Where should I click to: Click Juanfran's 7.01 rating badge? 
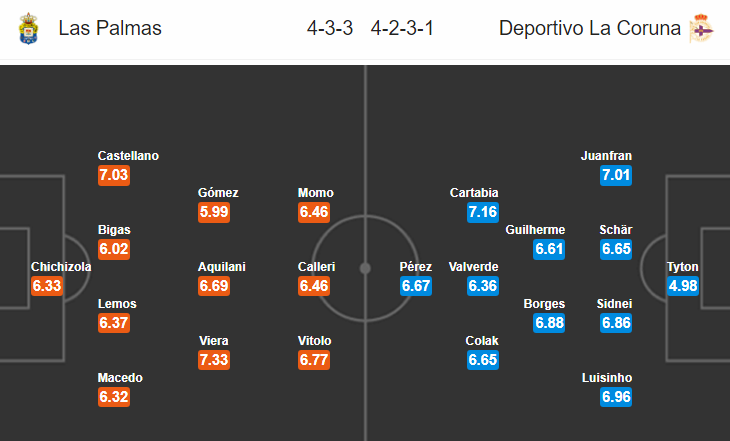pos(616,175)
